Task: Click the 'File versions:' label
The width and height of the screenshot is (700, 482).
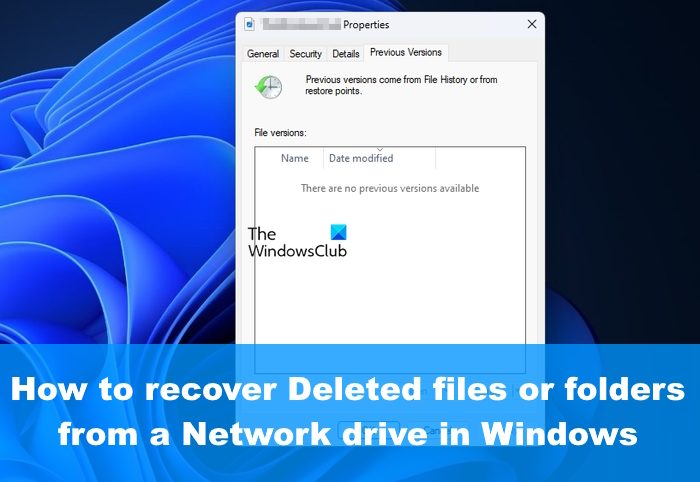Action: [280, 133]
